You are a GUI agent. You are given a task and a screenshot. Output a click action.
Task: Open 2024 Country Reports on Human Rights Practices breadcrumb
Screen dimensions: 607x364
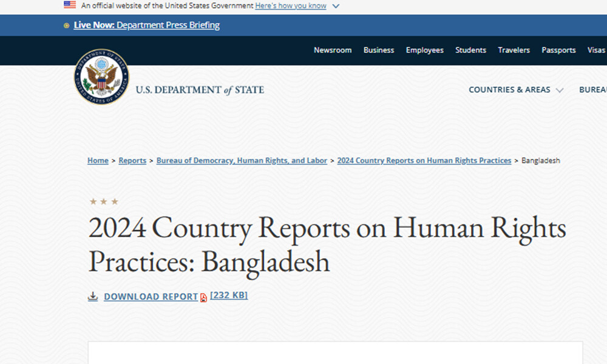(424, 161)
